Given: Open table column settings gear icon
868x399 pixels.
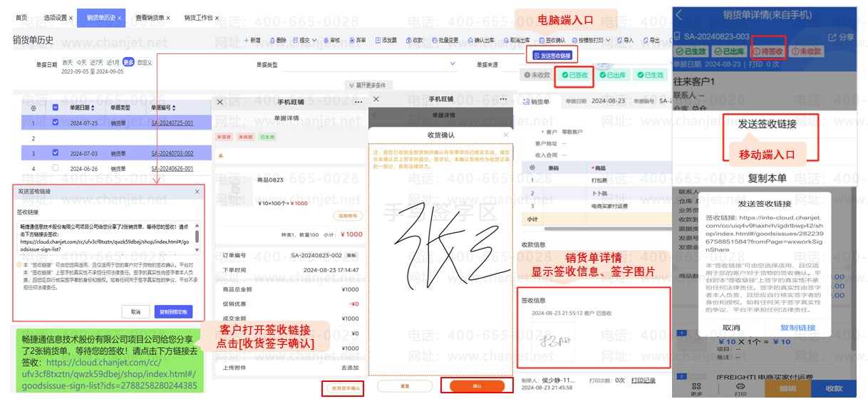Looking at the screenshot, I should pyautogui.click(x=33, y=108).
